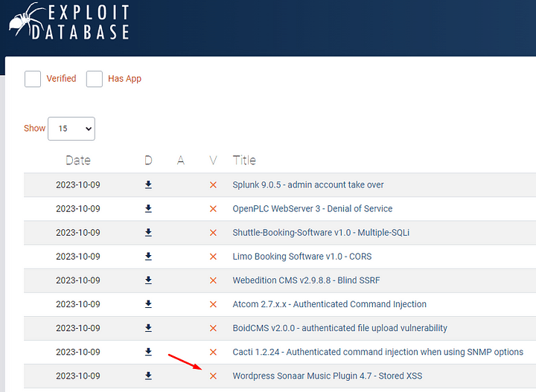This screenshot has width=536, height=392.
Task: Click unverified X icon for Shuttle-Booking row
Action: click(x=213, y=233)
